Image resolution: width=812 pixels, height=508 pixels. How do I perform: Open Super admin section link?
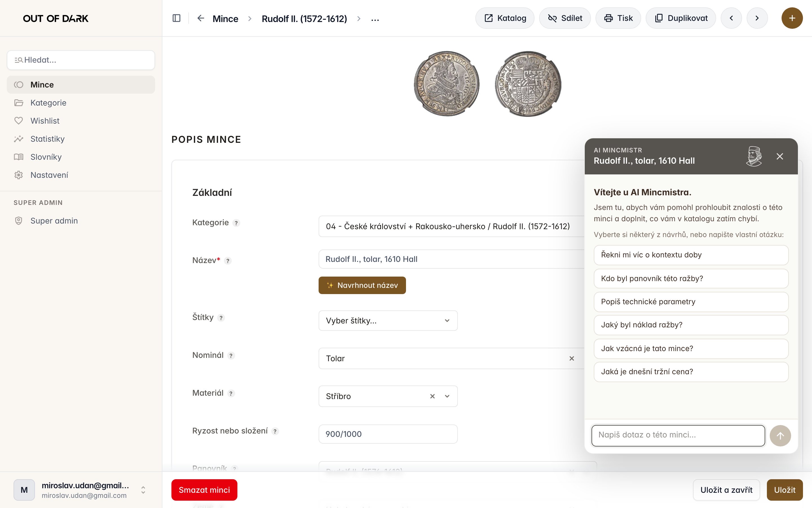[x=81, y=221]
